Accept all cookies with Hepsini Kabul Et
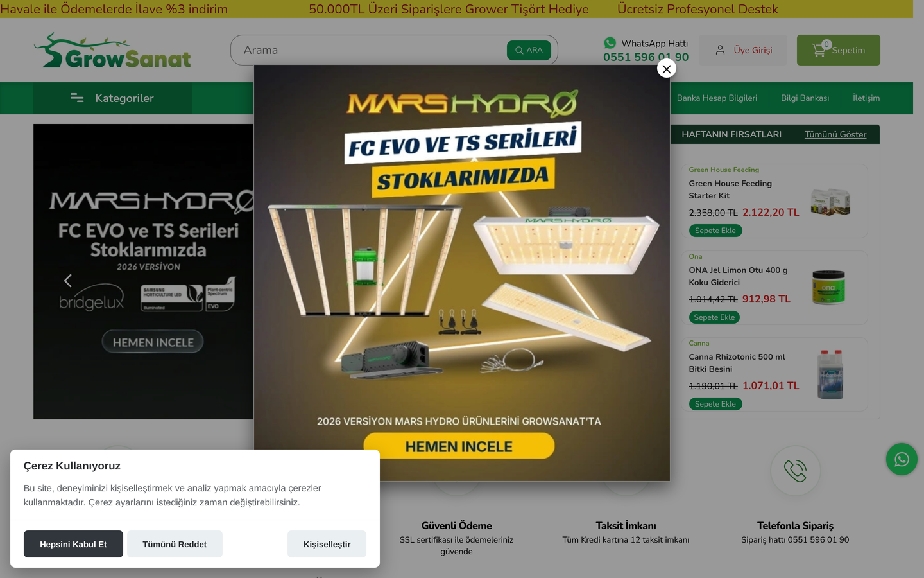Viewport: 924px width, 578px height. 73,544
